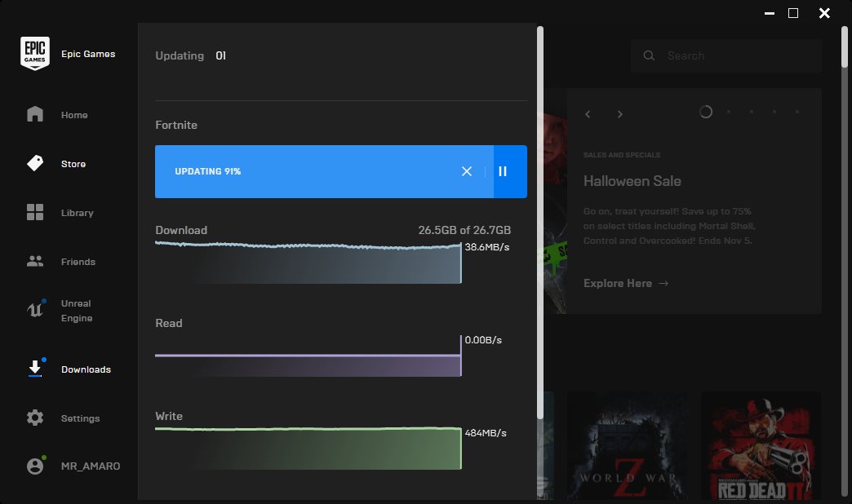Image resolution: width=852 pixels, height=504 pixels.
Task: Open the Home page icon
Action: click(x=35, y=114)
